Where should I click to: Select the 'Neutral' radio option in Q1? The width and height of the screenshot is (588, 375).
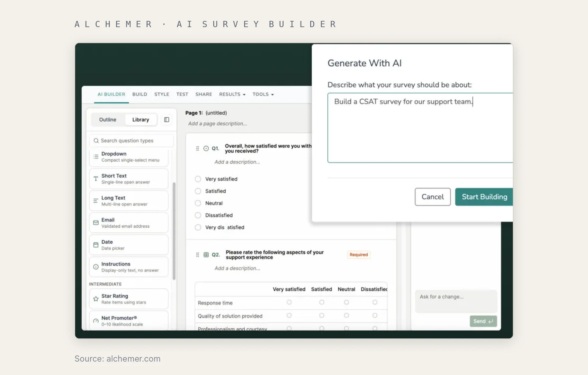tap(198, 203)
